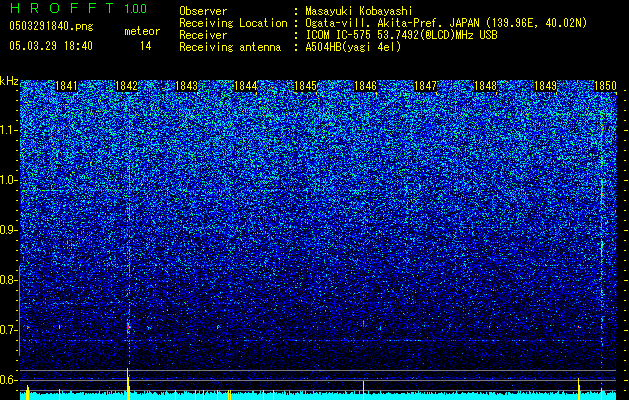Click the 05.03.29 18:40 timestamp
Image resolution: width=629 pixels, height=400 pixels.
coord(51,46)
